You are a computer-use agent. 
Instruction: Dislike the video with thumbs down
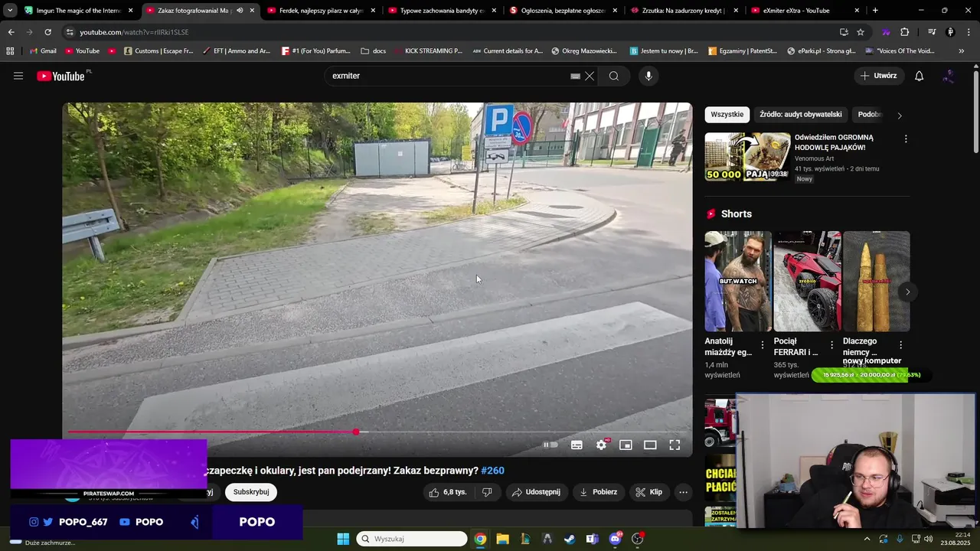click(487, 492)
